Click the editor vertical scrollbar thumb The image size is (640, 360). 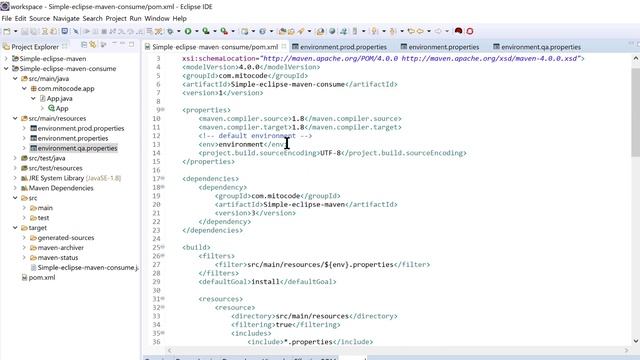[636, 112]
